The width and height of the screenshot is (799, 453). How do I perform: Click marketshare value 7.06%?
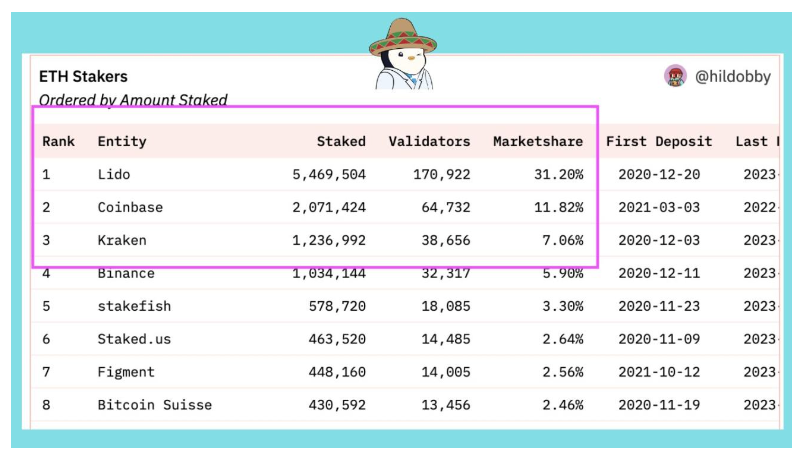pos(563,240)
